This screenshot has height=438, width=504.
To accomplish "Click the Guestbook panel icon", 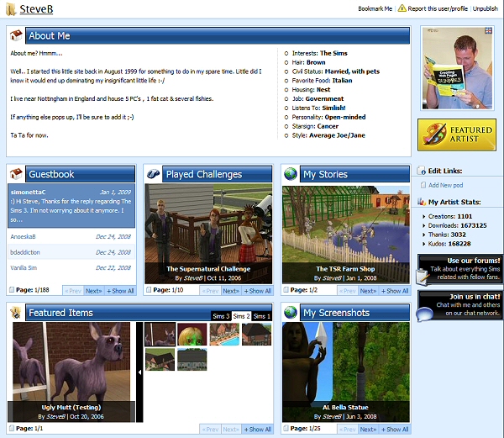I will pos(15,174).
